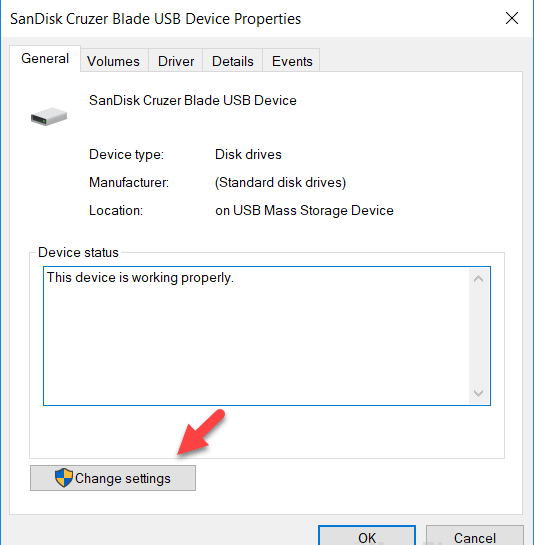Switch to the Details tab
534x545 pixels.
coord(233,61)
